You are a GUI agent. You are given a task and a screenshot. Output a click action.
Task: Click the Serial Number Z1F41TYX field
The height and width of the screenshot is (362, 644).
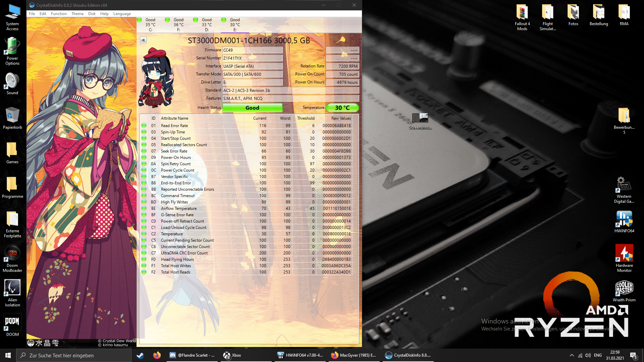252,58
